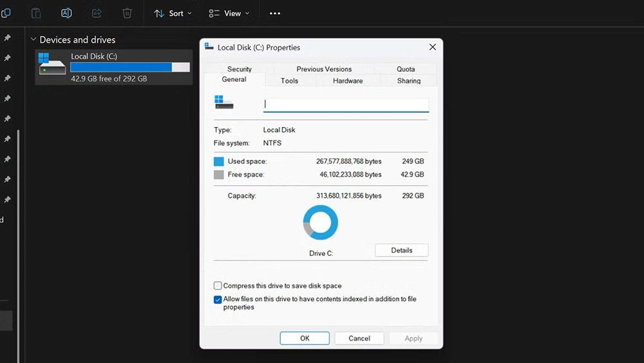This screenshot has width=644, height=363.
Task: Enable Compress this drive to save disk space
Action: (x=218, y=286)
